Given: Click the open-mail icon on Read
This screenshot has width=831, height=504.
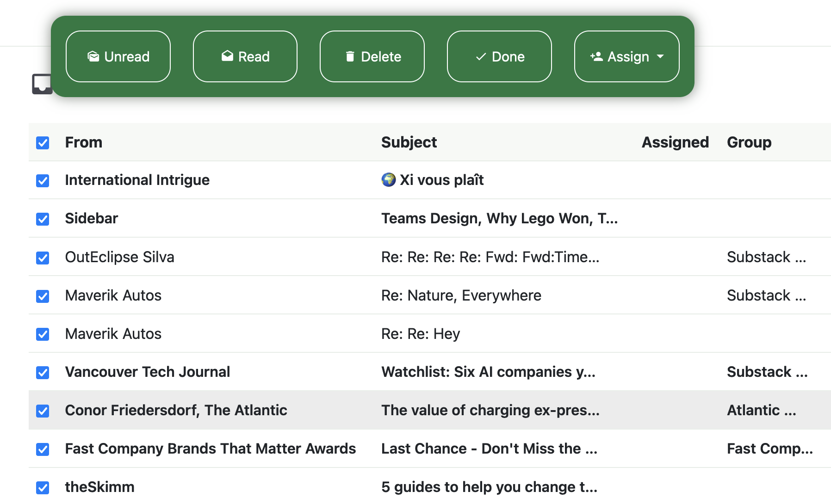Looking at the screenshot, I should (x=227, y=56).
